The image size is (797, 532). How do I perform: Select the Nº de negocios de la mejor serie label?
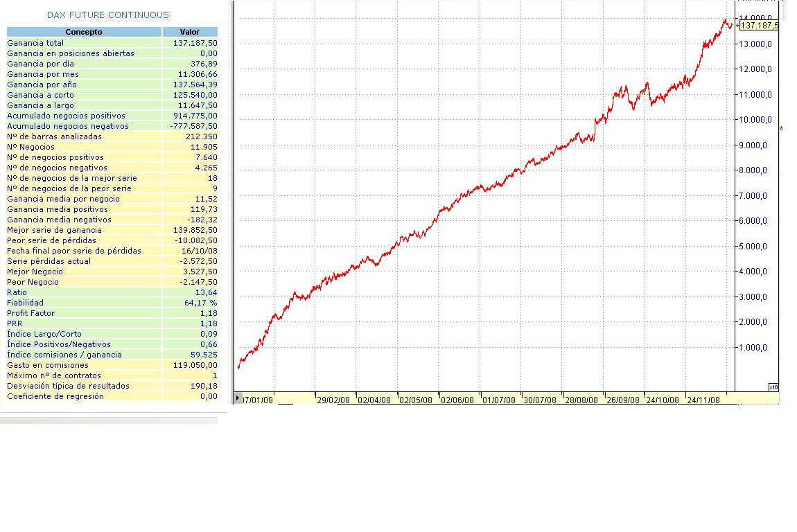(x=72, y=178)
